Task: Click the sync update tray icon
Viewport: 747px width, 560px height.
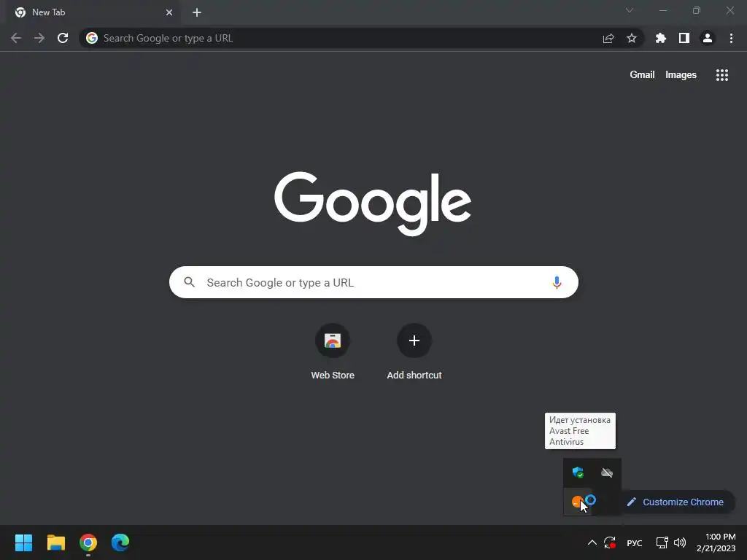Action: pos(610,542)
